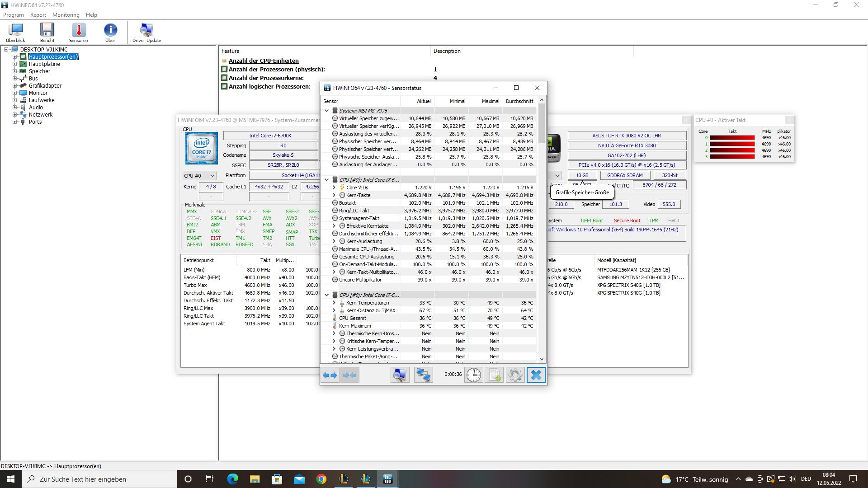The image size is (868, 488).
Task: Collapse the System: MSI MS-7976 sensor group
Action: [327, 111]
